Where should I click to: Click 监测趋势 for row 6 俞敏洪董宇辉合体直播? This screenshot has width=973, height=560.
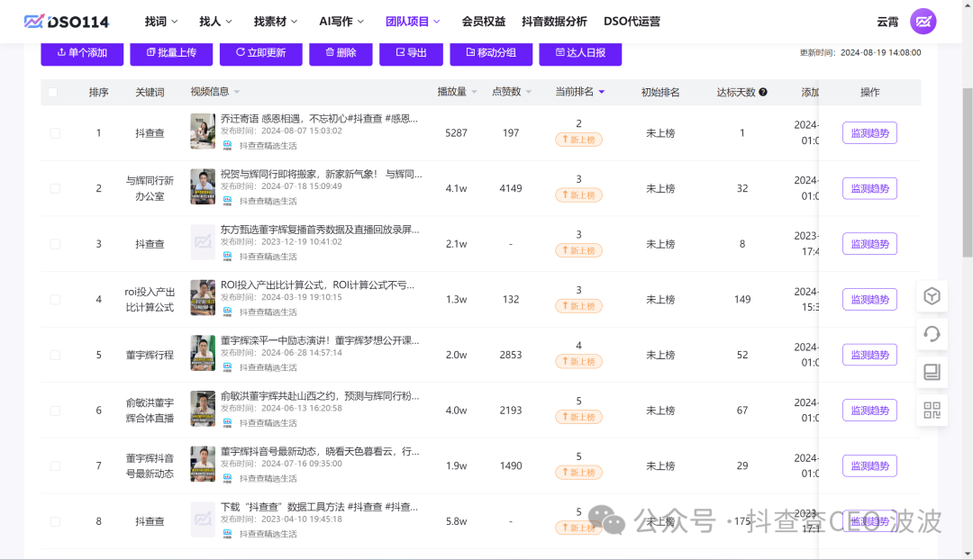point(869,411)
